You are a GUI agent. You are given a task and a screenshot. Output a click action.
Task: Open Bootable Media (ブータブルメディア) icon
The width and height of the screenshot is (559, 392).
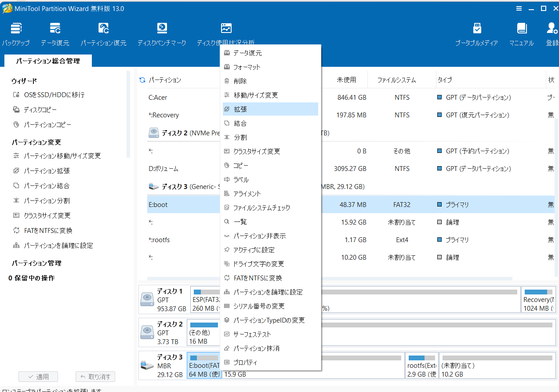pos(477,29)
